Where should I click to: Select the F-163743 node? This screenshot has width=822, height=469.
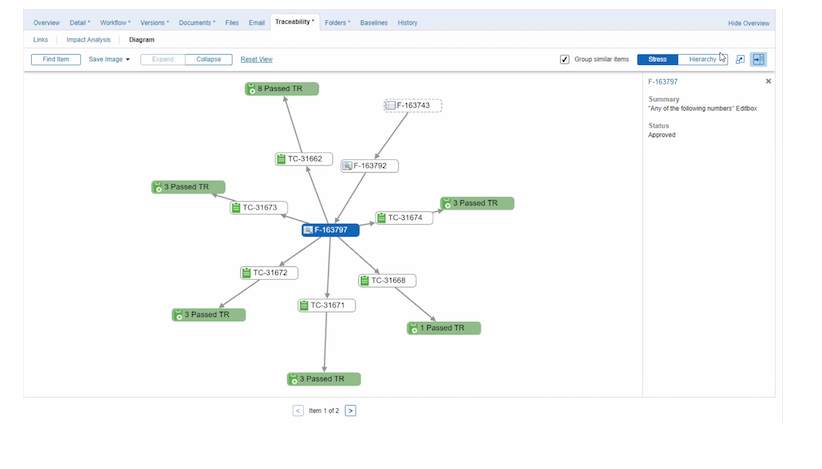(x=413, y=105)
